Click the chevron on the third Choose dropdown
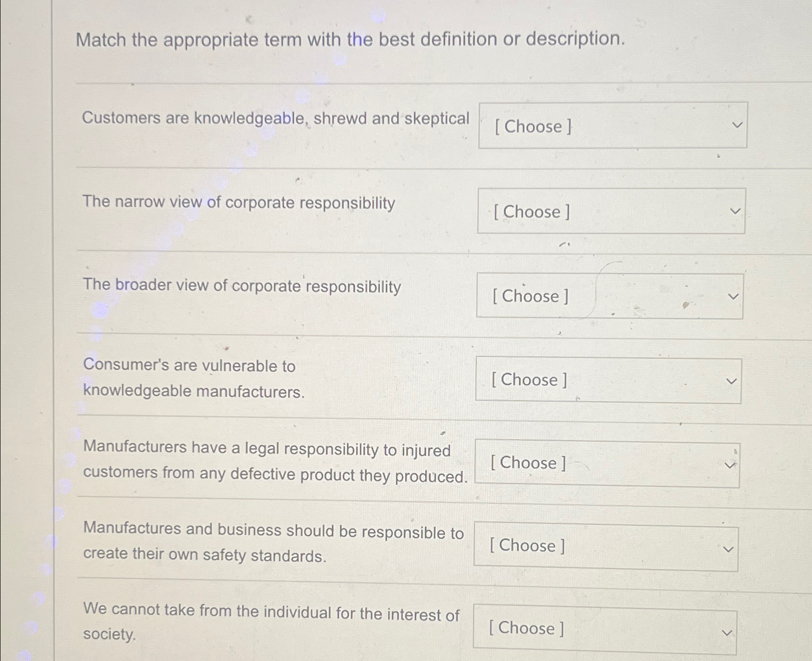Screen dimensions: 812x661 pos(733,297)
